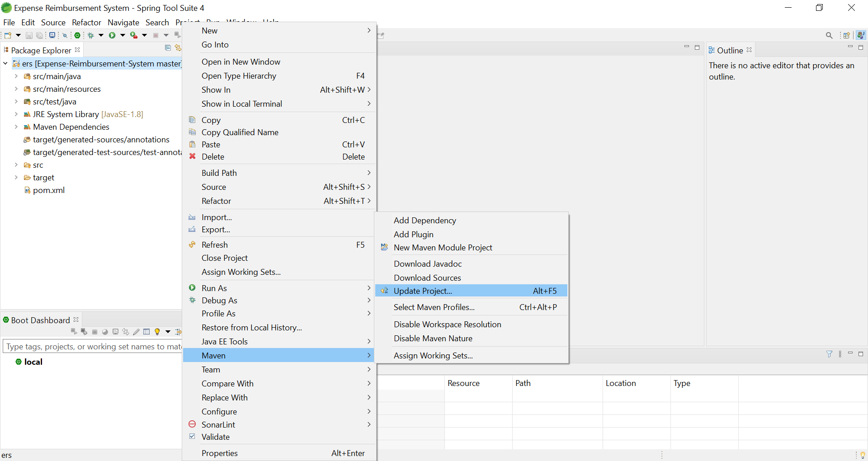Choose Update Project... in Maven submenu

click(471, 291)
